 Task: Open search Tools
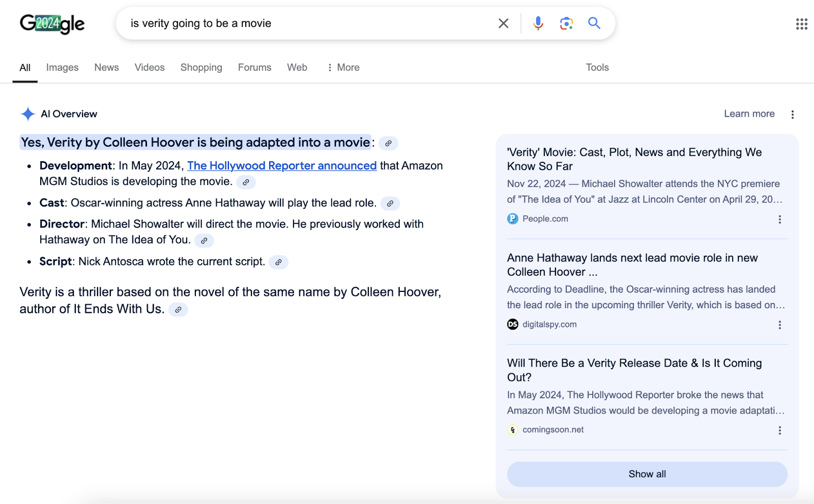point(596,67)
